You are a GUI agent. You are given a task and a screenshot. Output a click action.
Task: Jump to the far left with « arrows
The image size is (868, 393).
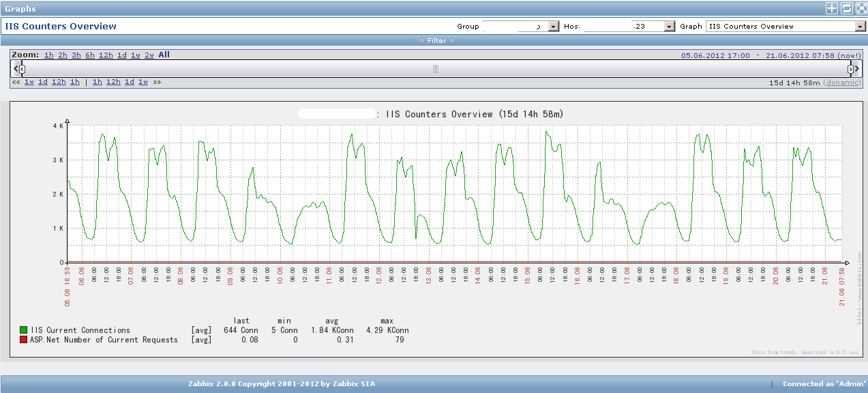point(16,82)
